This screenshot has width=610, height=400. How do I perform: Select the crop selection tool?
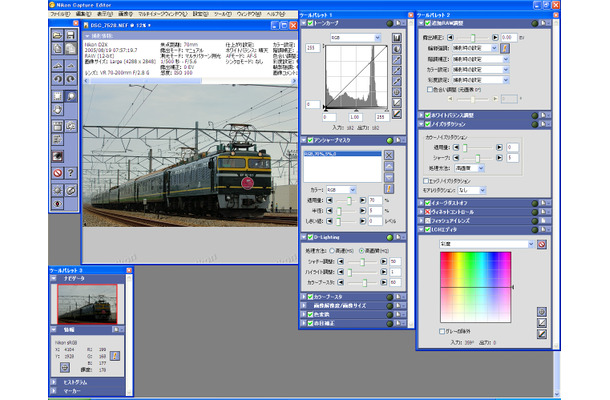pos(58,96)
